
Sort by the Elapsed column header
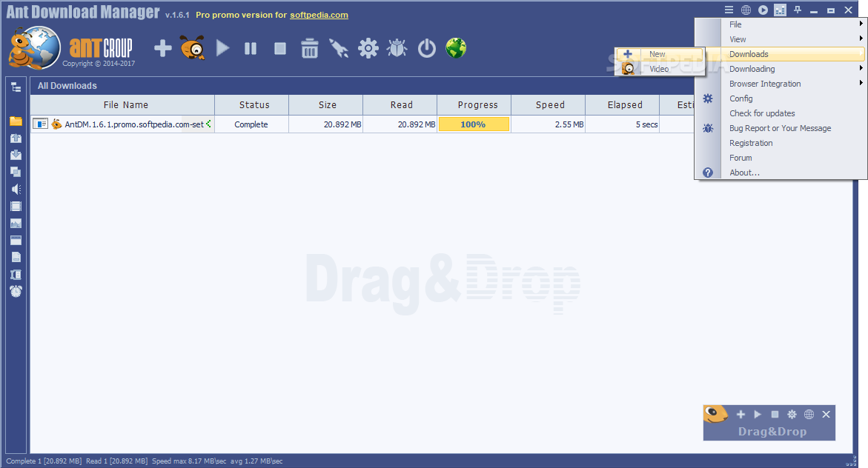(623, 104)
